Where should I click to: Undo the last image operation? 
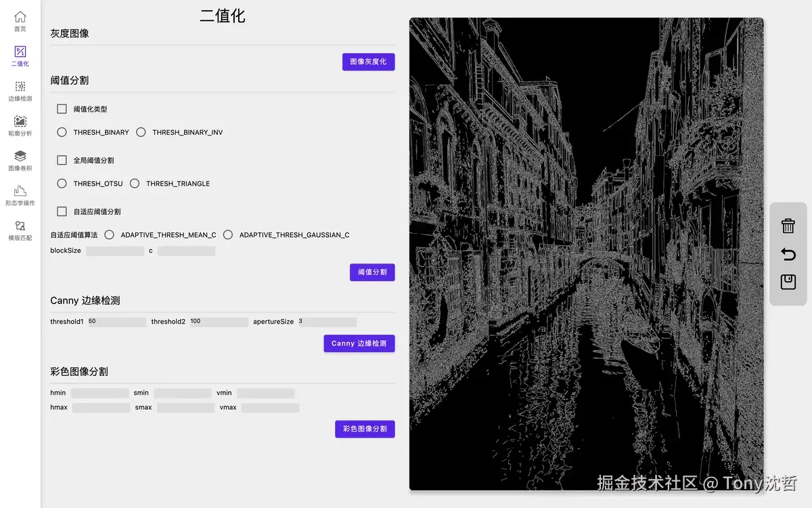tap(788, 254)
